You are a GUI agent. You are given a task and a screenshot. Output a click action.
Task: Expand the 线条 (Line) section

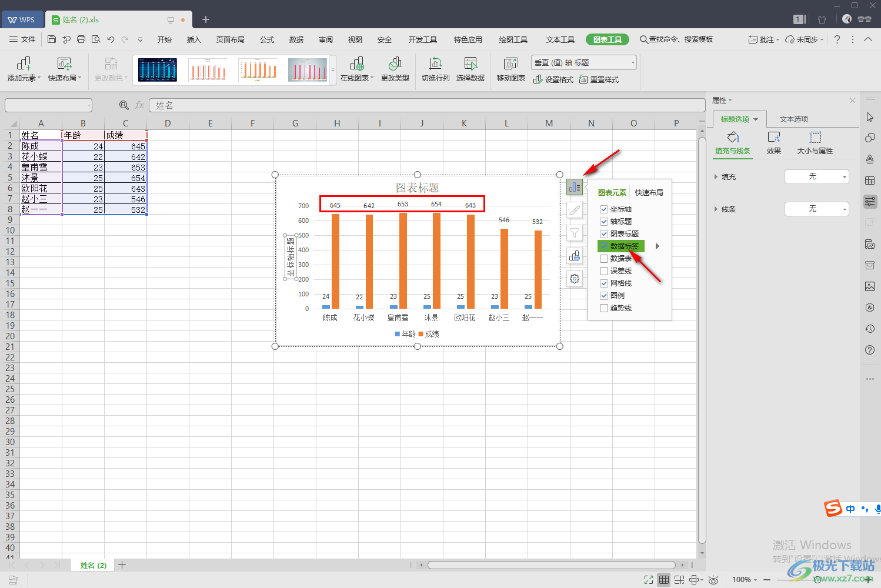click(x=716, y=209)
